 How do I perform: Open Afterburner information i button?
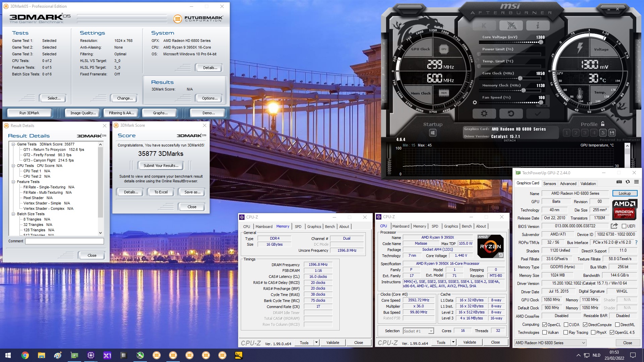[x=537, y=25]
